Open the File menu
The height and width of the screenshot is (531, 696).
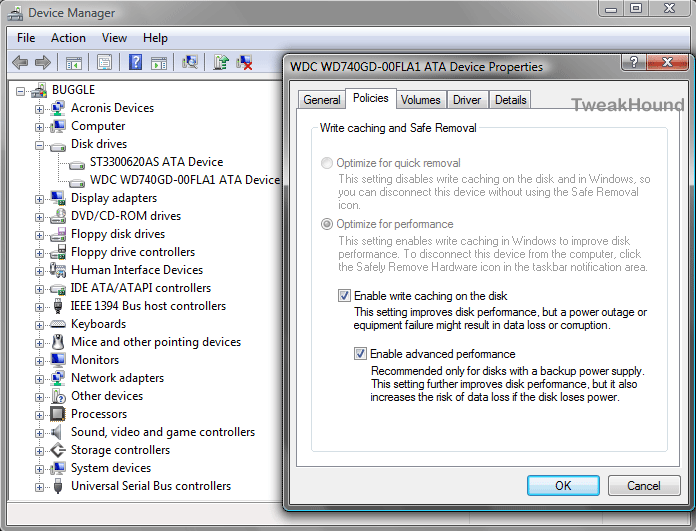[x=26, y=38]
